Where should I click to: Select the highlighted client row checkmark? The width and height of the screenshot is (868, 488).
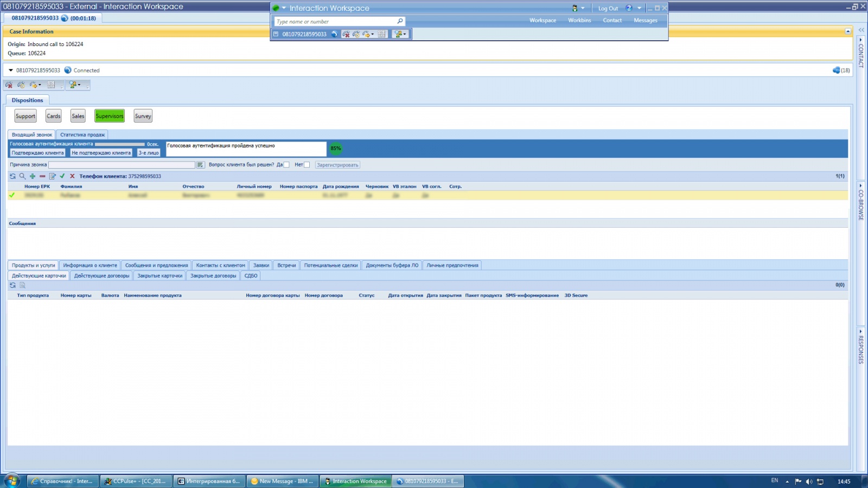tap(12, 195)
